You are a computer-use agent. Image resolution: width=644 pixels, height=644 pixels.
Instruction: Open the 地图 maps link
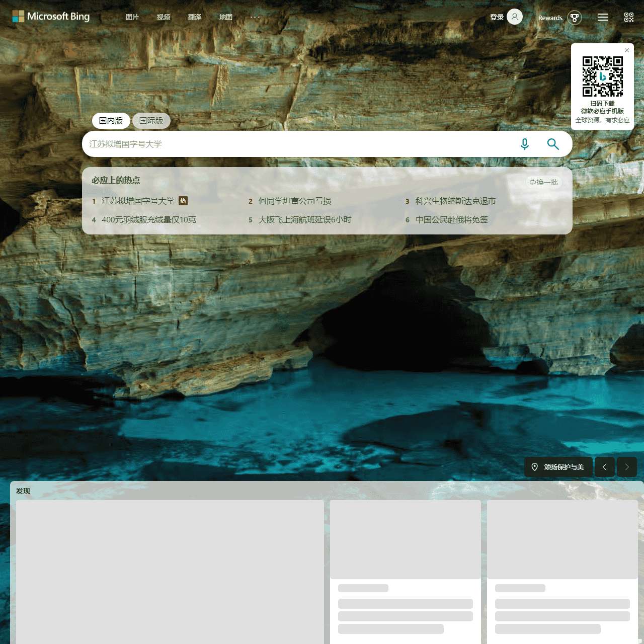[x=225, y=17]
